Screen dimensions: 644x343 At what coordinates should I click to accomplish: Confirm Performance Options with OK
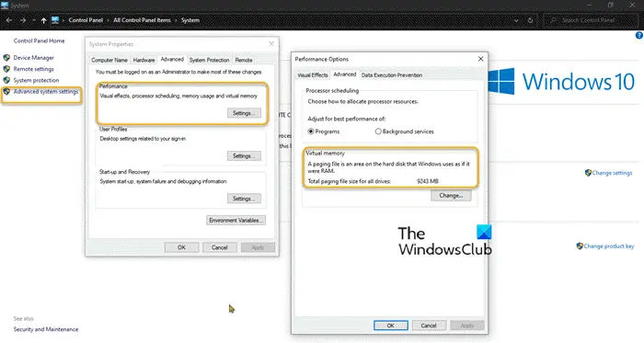(x=391, y=326)
